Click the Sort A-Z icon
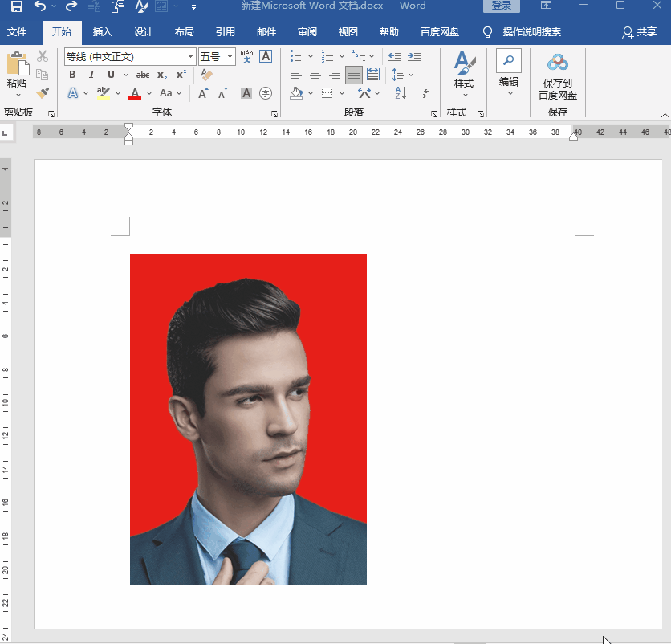The width and height of the screenshot is (671, 644). point(401,93)
